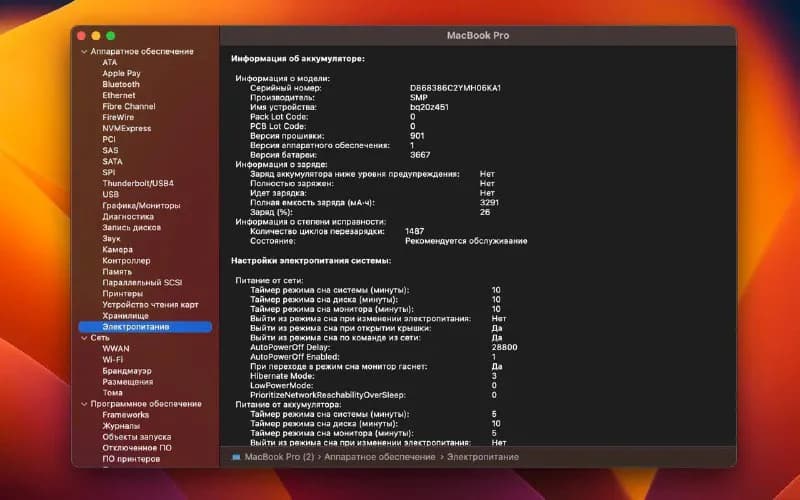This screenshot has height=500, width=800.
Task: Open Графика/Мониторы entry
Action: (141, 206)
